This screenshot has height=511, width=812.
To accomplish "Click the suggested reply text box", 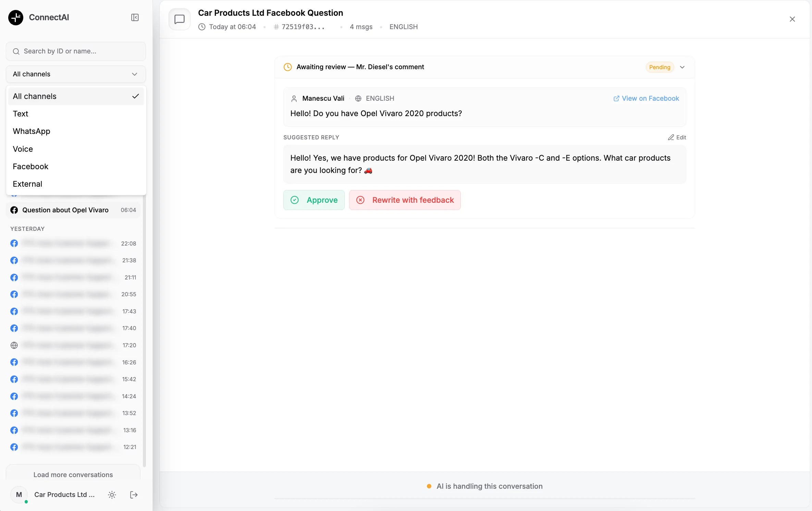I will point(484,164).
